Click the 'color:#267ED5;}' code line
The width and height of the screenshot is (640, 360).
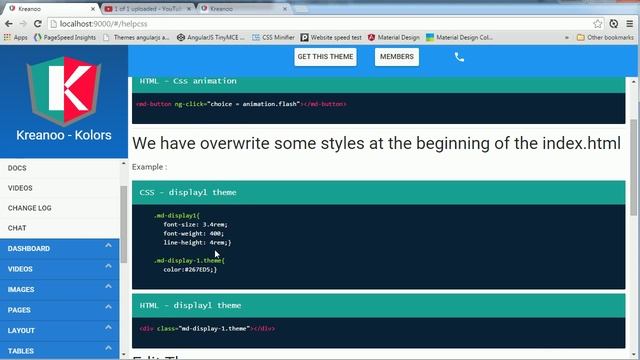point(190,269)
